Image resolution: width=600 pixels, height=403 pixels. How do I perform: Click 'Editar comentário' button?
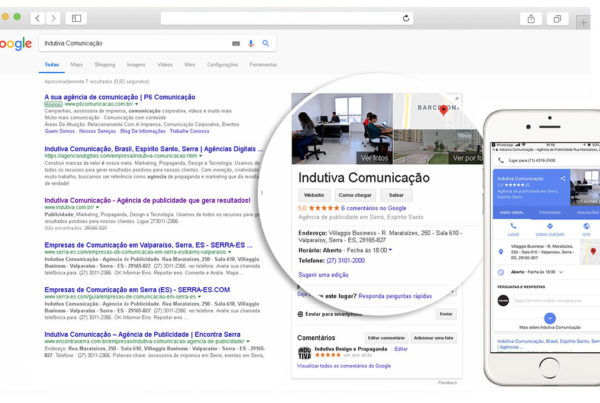[x=386, y=338]
